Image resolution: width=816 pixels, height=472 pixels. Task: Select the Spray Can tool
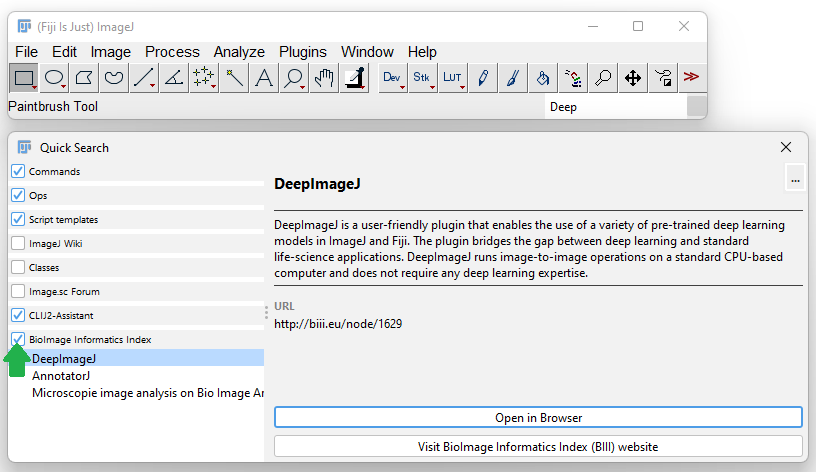tap(573, 78)
